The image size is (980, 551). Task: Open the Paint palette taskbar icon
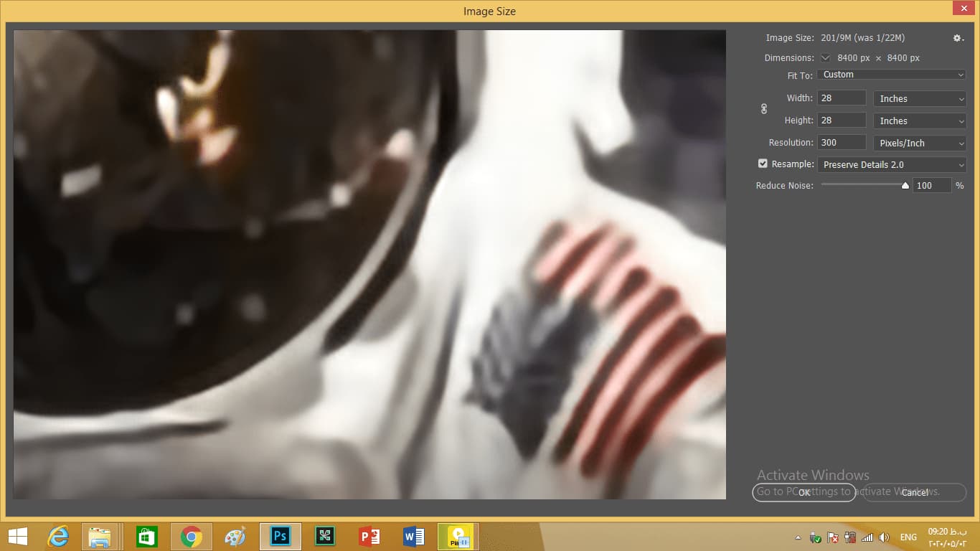tap(235, 537)
